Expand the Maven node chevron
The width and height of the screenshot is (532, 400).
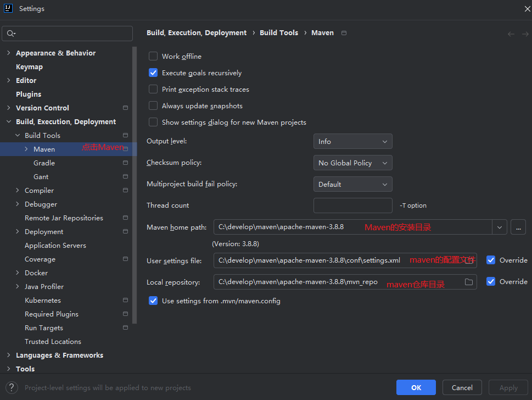click(x=26, y=149)
